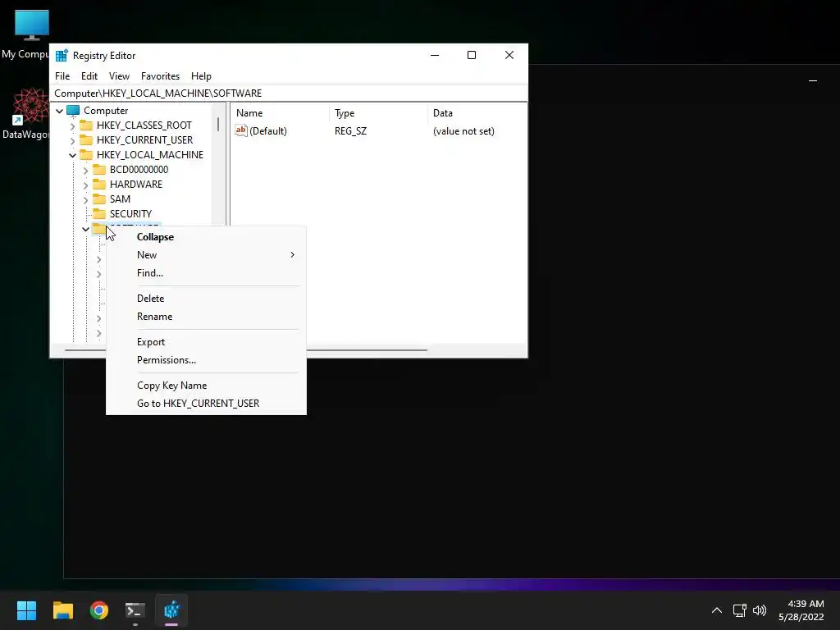The height and width of the screenshot is (630, 840).
Task: Click the Registry Editor taskbar icon
Action: point(172,610)
